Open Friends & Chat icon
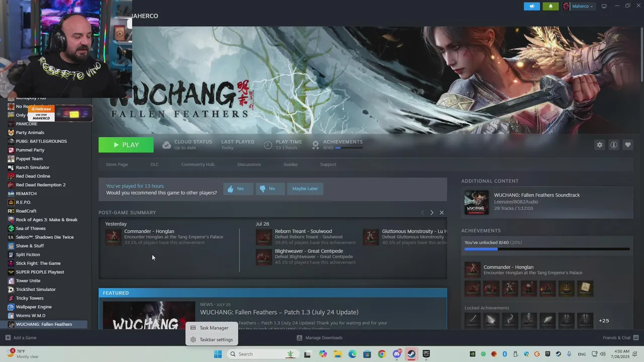Image resolution: width=644 pixels, height=362 pixels. (x=636, y=337)
